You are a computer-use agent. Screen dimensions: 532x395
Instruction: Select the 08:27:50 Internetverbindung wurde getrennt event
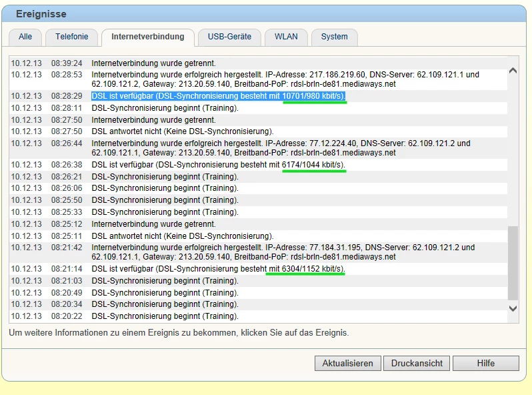258,120
